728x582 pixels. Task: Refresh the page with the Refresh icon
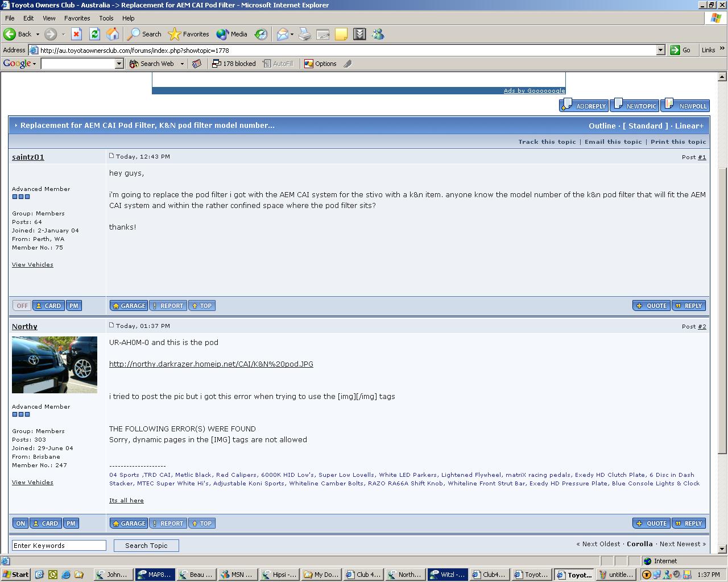[x=94, y=34]
